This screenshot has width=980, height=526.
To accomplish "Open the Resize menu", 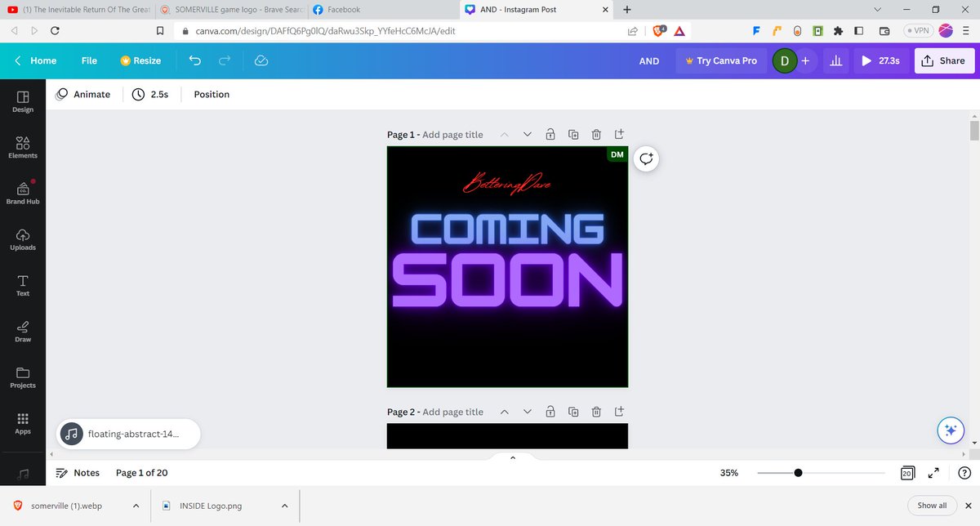I will pos(140,60).
